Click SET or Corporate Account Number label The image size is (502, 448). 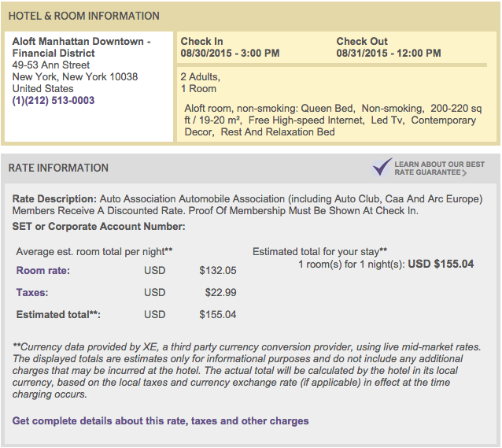[x=98, y=227]
